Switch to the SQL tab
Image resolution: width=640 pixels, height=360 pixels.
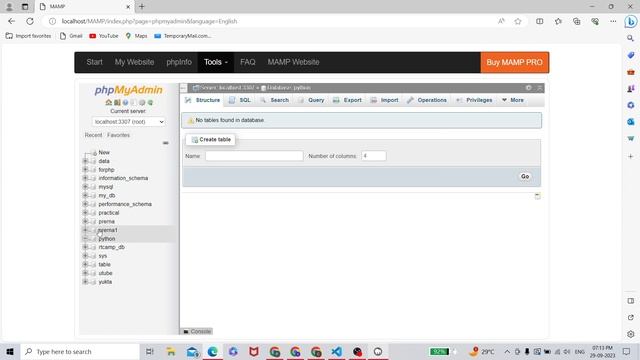coord(240,100)
